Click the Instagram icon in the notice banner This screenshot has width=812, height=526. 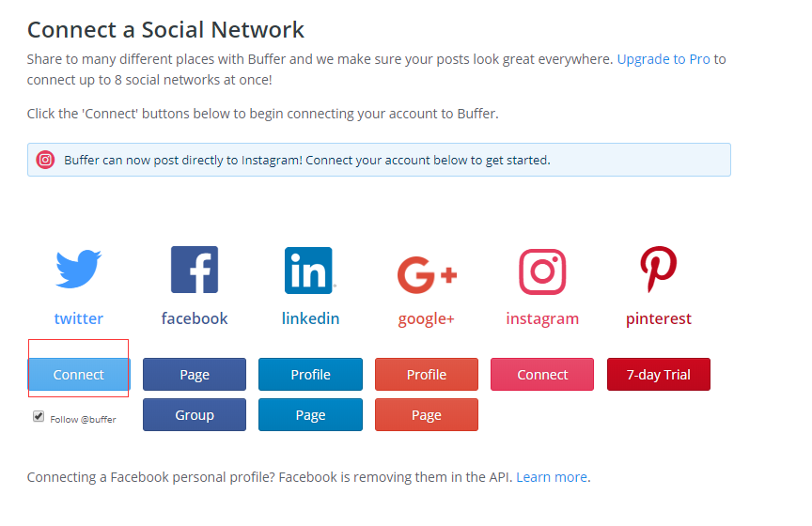[x=45, y=160]
